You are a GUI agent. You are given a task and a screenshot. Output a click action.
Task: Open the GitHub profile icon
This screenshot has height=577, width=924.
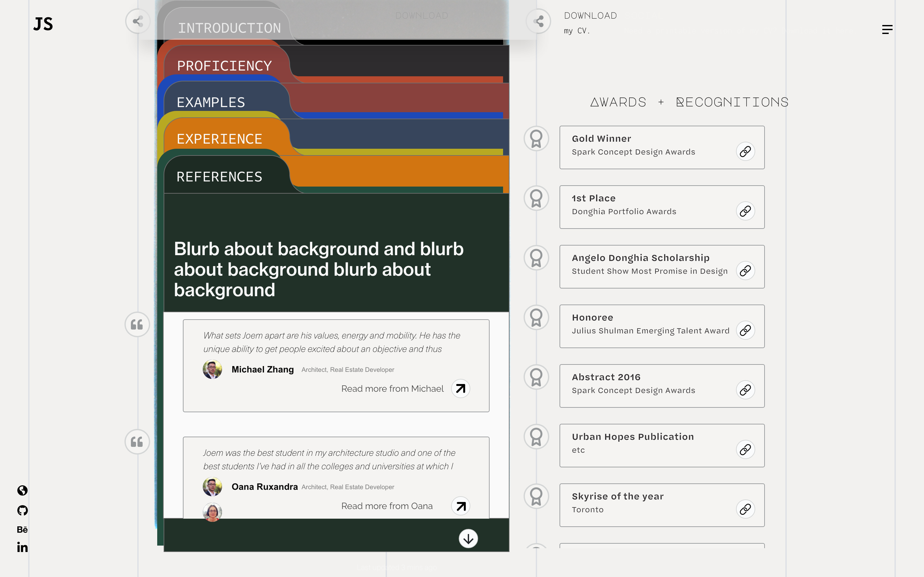(x=22, y=510)
